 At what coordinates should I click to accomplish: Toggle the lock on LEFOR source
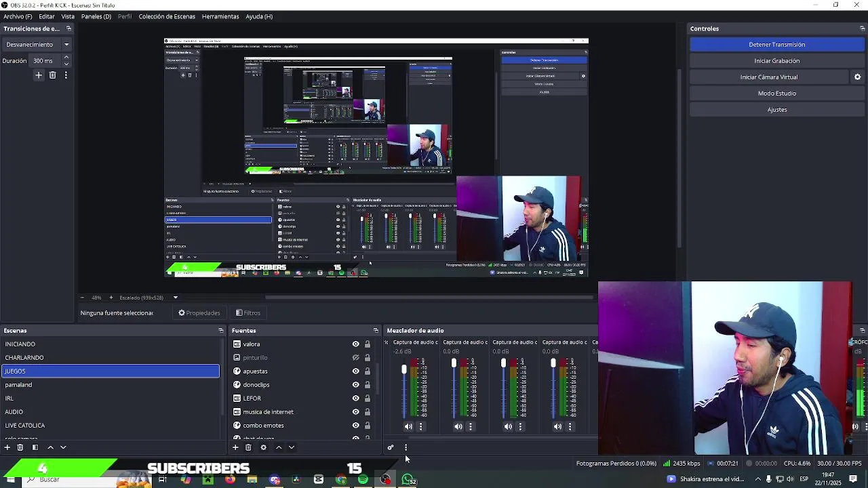[x=368, y=399]
